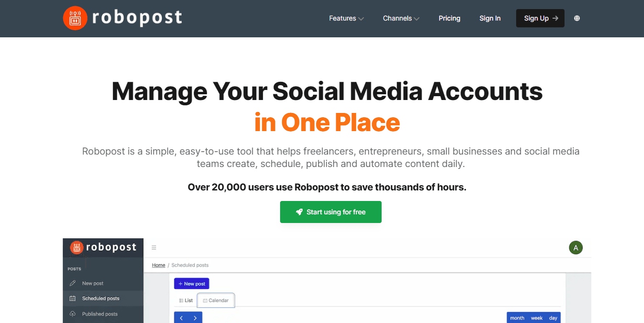Select the Calendar tab
The image size is (644, 323).
pos(215,301)
